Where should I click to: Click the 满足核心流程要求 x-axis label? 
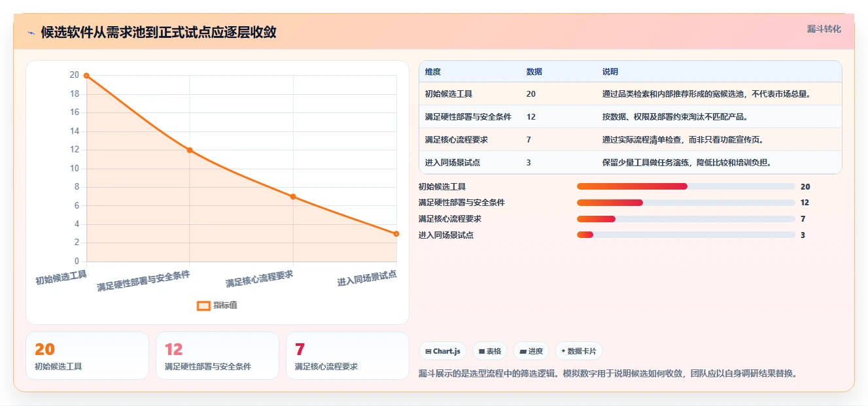click(x=260, y=279)
